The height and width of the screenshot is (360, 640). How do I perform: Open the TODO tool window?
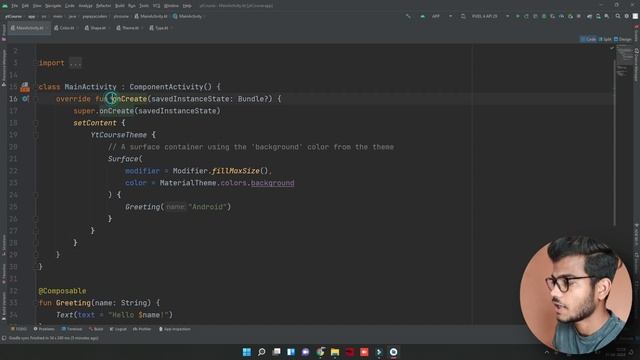tap(19, 329)
